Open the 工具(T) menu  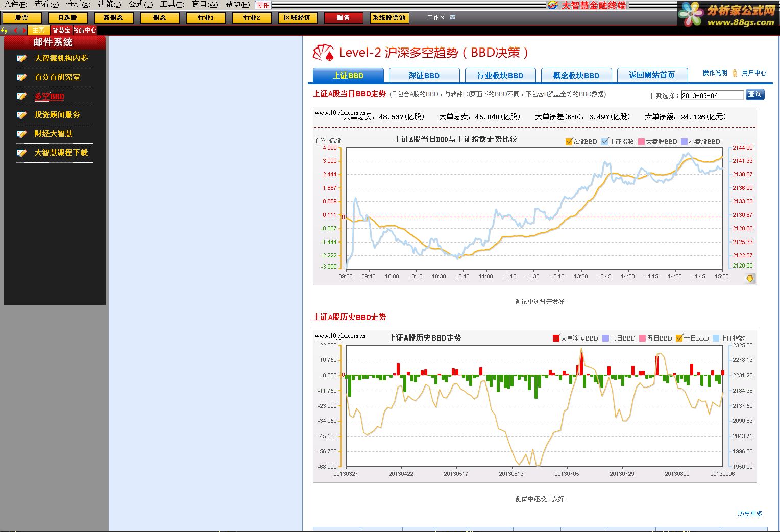pos(172,5)
